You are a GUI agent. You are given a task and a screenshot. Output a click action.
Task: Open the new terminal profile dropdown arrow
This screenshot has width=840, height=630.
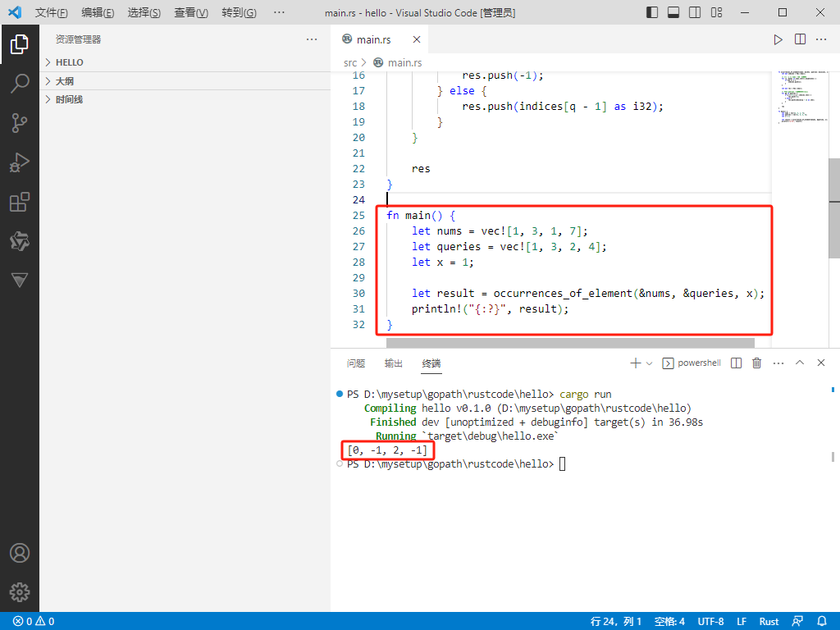(650, 363)
